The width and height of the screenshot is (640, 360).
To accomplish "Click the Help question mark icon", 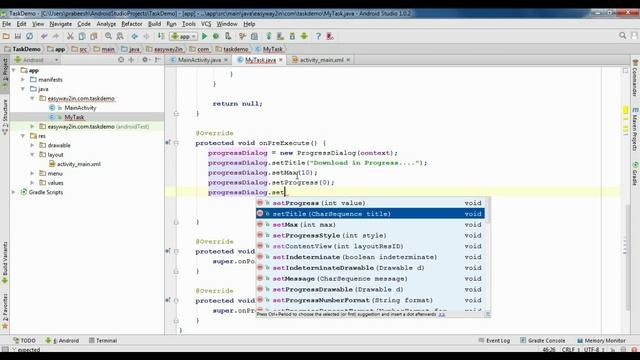I will (x=318, y=36).
